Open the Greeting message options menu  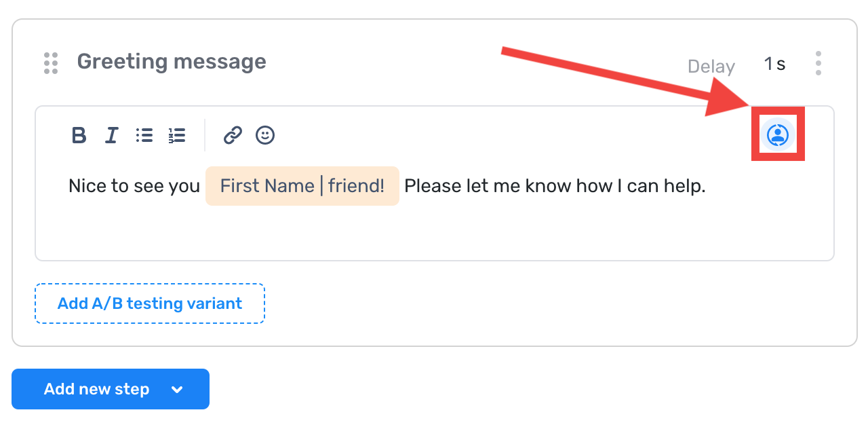(818, 62)
